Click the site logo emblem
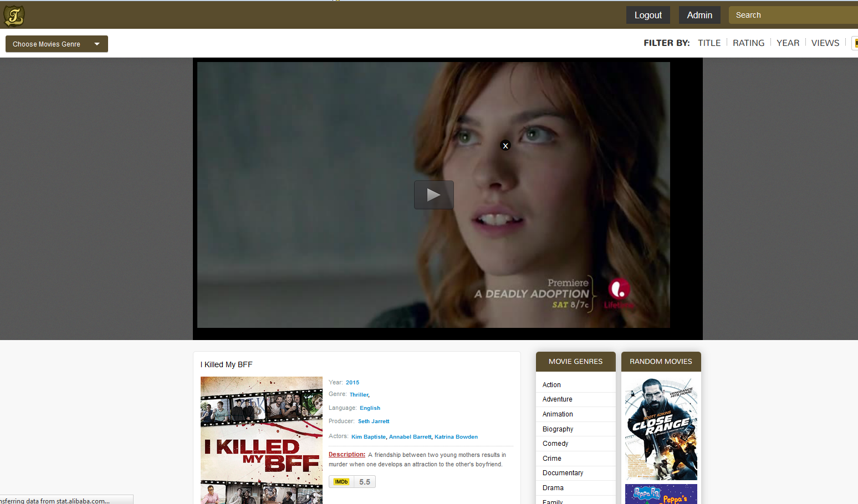This screenshot has width=858, height=504. click(14, 16)
